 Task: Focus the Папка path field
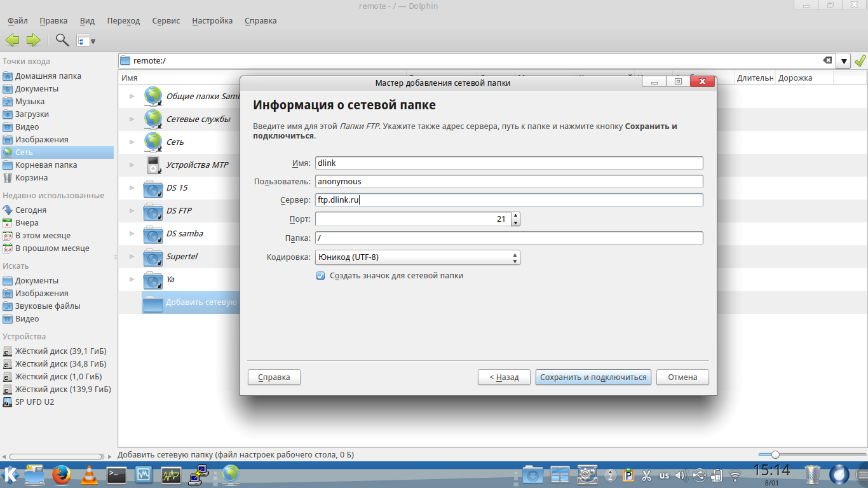click(x=509, y=238)
